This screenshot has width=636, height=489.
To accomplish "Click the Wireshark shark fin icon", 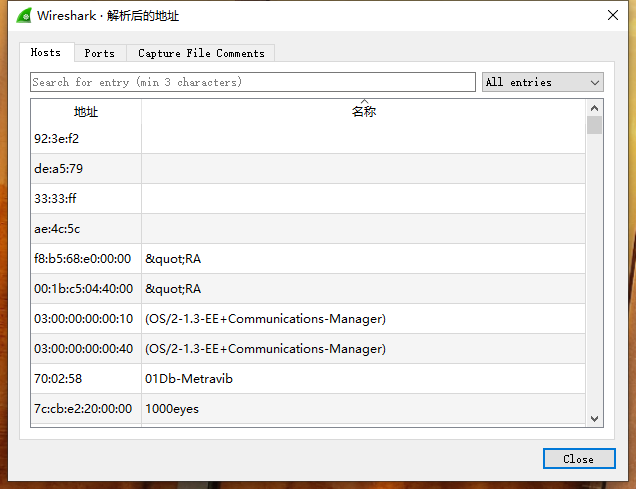I will point(24,15).
